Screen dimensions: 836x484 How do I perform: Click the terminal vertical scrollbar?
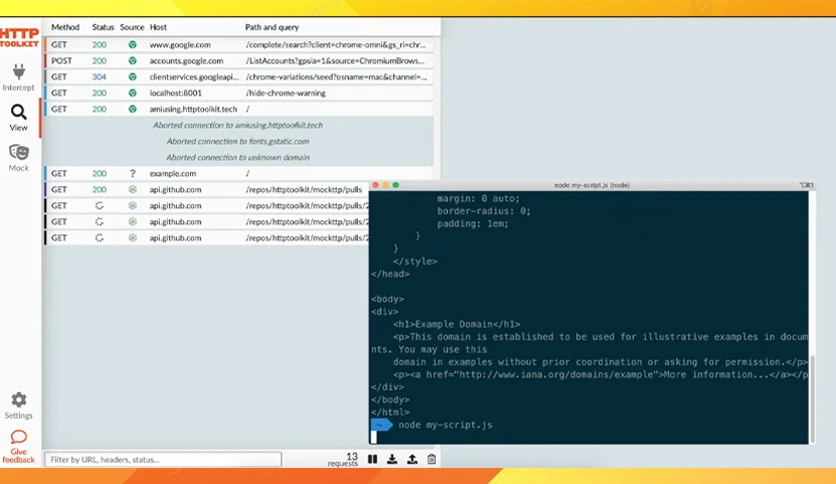813,399
